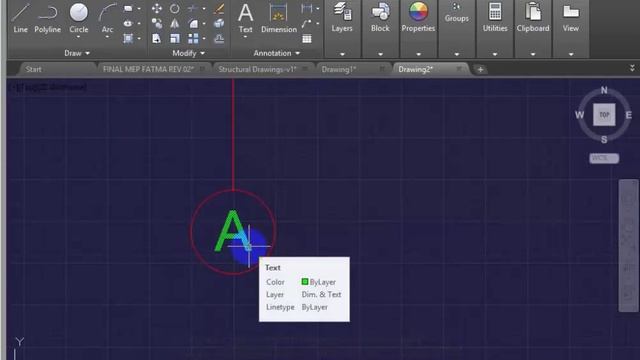Activate the Erase tool
Screen dimensions: 640x360
219,8
